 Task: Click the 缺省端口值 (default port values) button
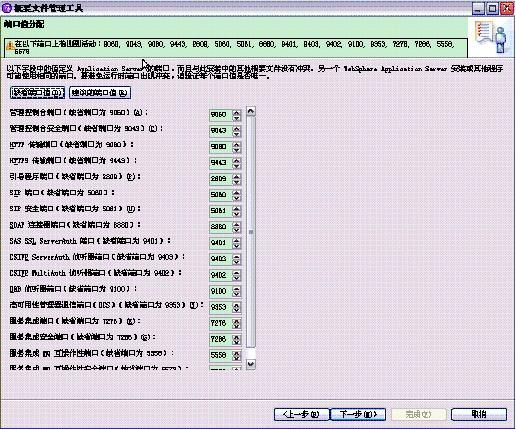37,92
